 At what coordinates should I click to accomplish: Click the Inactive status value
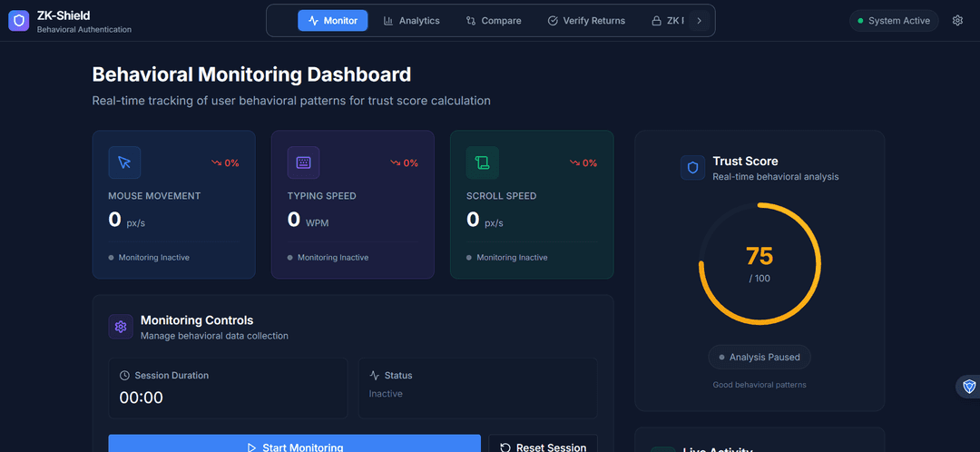(x=386, y=394)
